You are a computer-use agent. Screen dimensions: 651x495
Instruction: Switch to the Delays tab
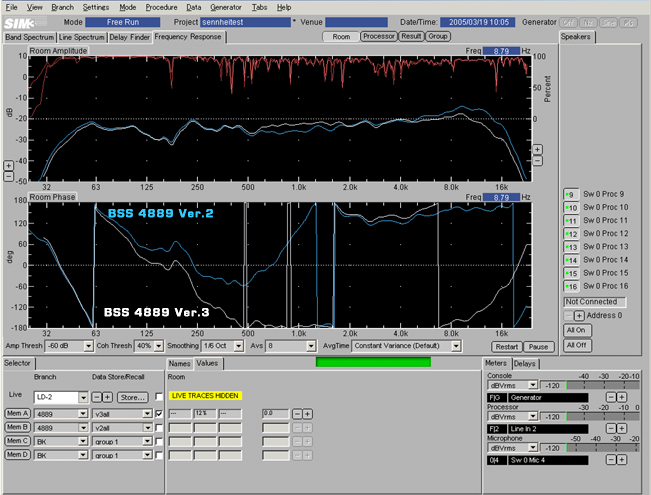(525, 364)
